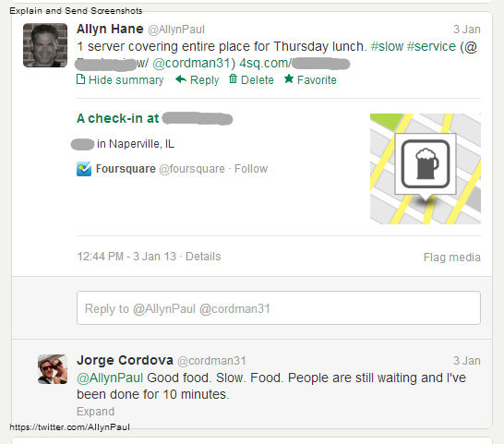Open Allyn Hane's profile photo
Viewport: 504px width, 444px height.
click(x=45, y=45)
